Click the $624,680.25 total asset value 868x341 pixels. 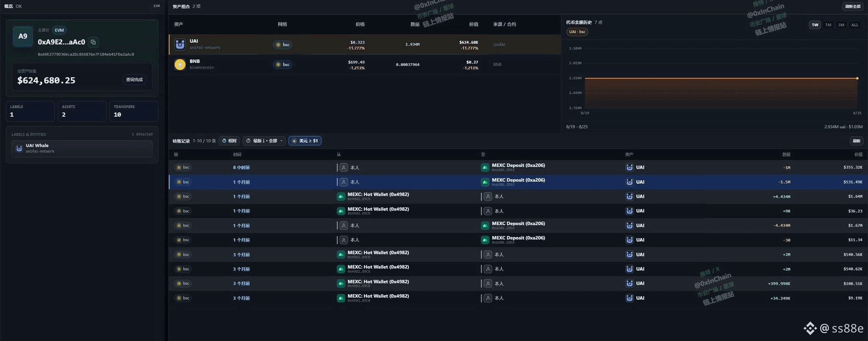tap(46, 81)
